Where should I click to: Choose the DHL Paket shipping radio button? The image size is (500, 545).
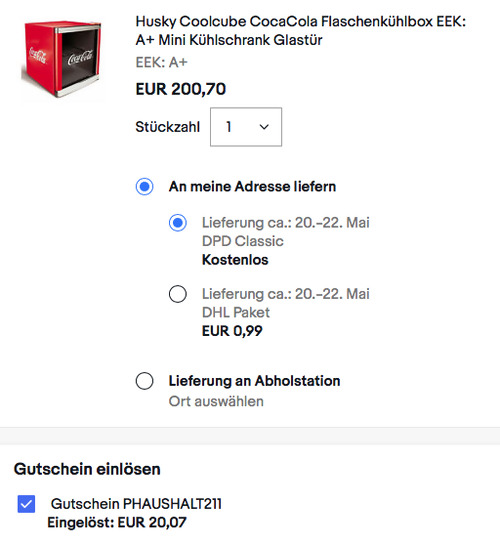[x=178, y=294]
